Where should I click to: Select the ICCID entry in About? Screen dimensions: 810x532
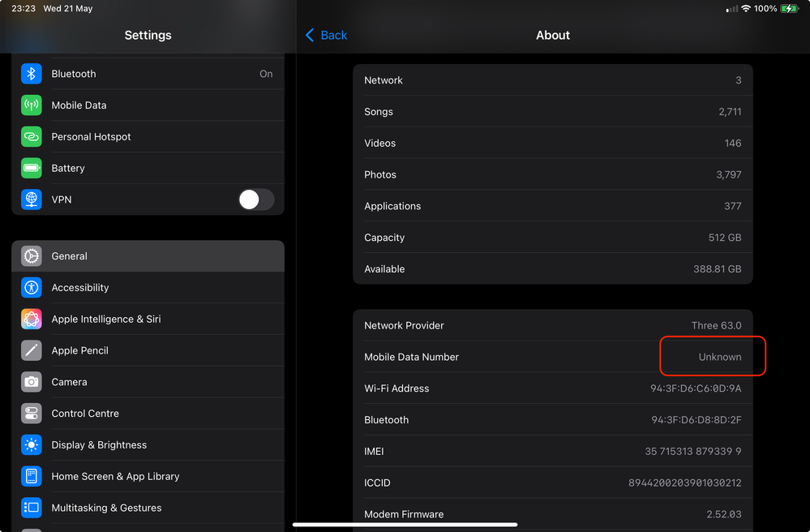552,483
